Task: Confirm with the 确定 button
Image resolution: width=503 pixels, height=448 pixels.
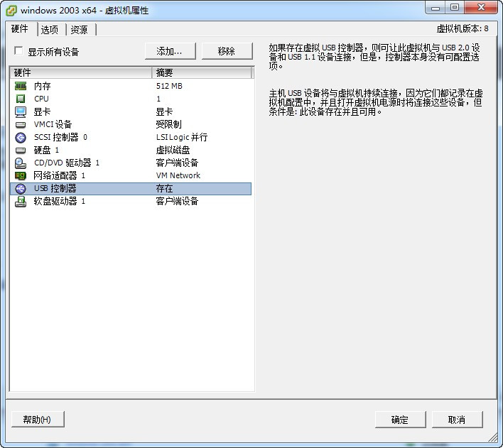Action: coord(400,420)
